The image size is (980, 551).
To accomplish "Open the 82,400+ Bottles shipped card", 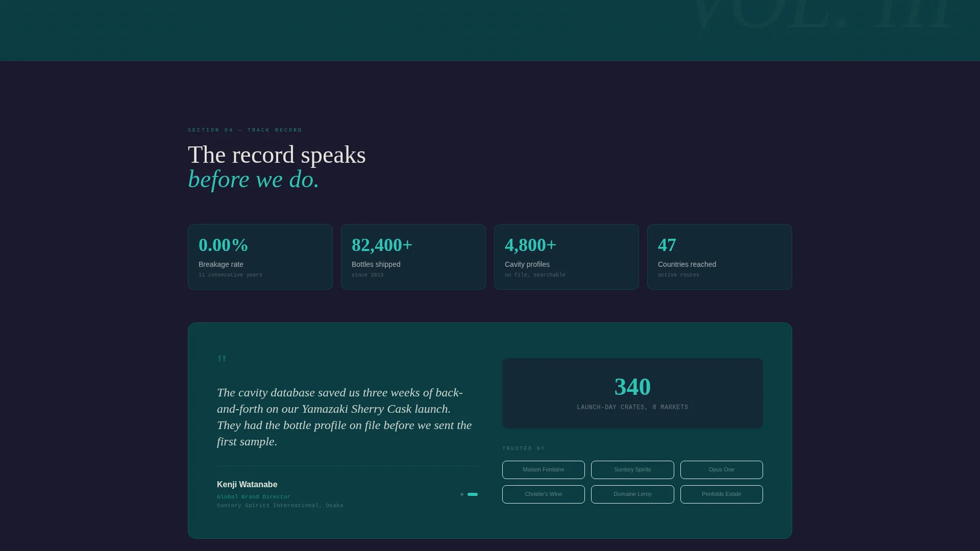I will (413, 257).
